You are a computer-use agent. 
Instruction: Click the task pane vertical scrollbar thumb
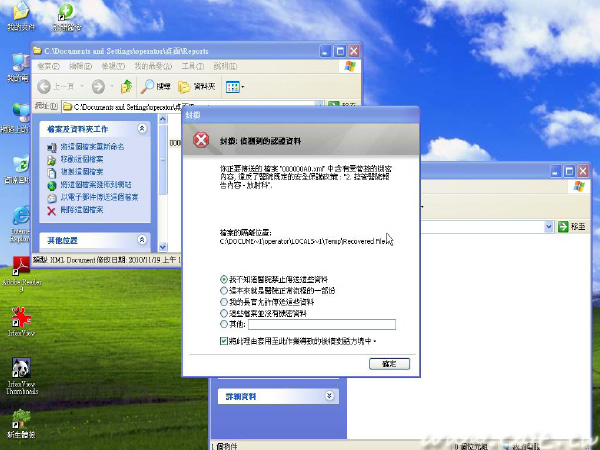(163, 159)
